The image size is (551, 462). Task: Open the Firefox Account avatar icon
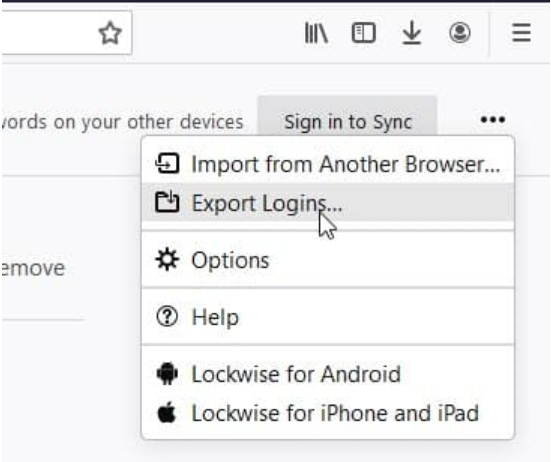tap(460, 33)
